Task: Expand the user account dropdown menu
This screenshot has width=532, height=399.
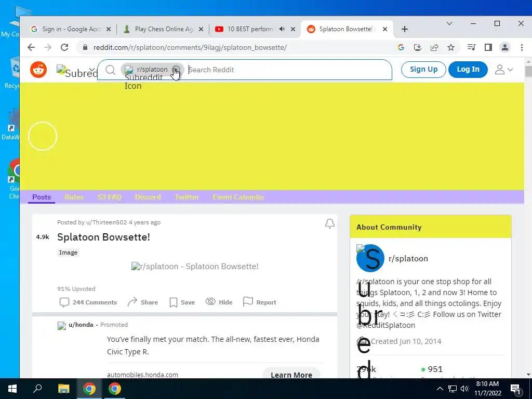Action: tap(503, 70)
